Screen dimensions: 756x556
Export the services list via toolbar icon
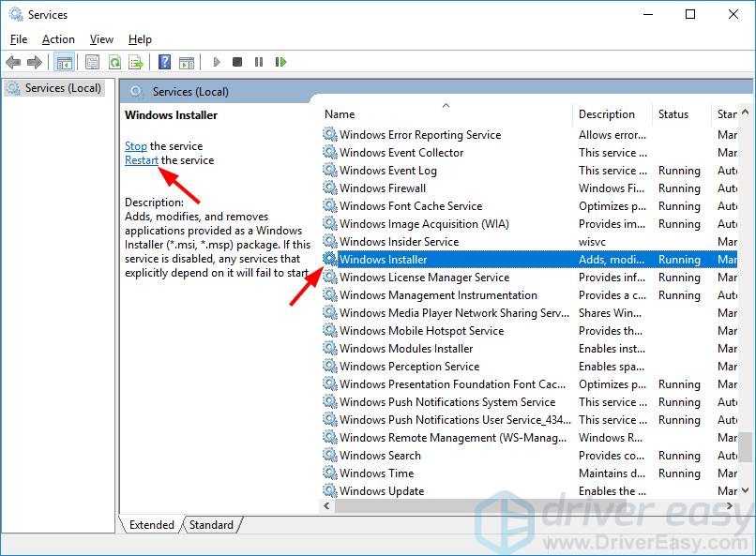(x=137, y=62)
